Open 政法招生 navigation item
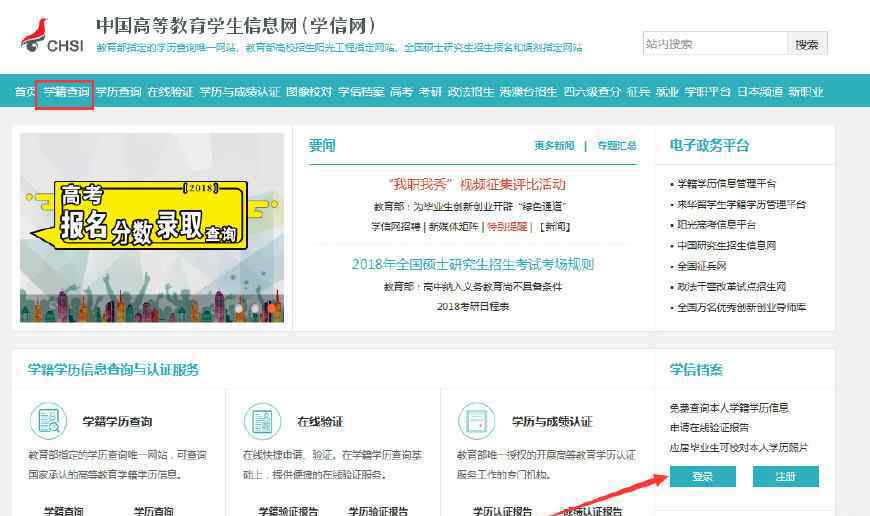Screen dimensions: 870x516 (471, 92)
